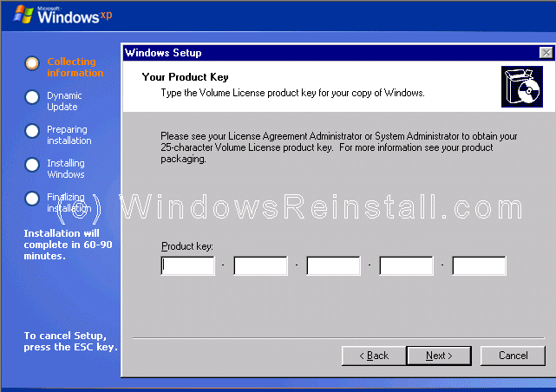Click the setup CD and box icon
The image size is (556, 392).
(521, 87)
